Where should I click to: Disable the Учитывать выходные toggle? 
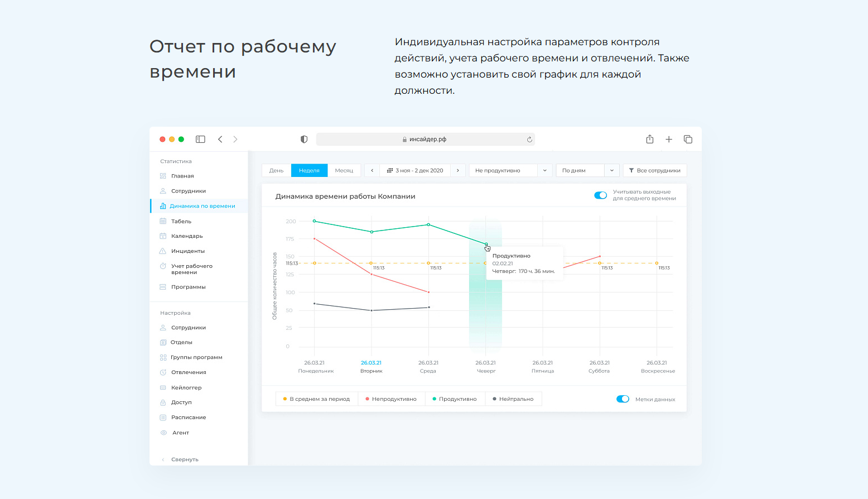(600, 195)
